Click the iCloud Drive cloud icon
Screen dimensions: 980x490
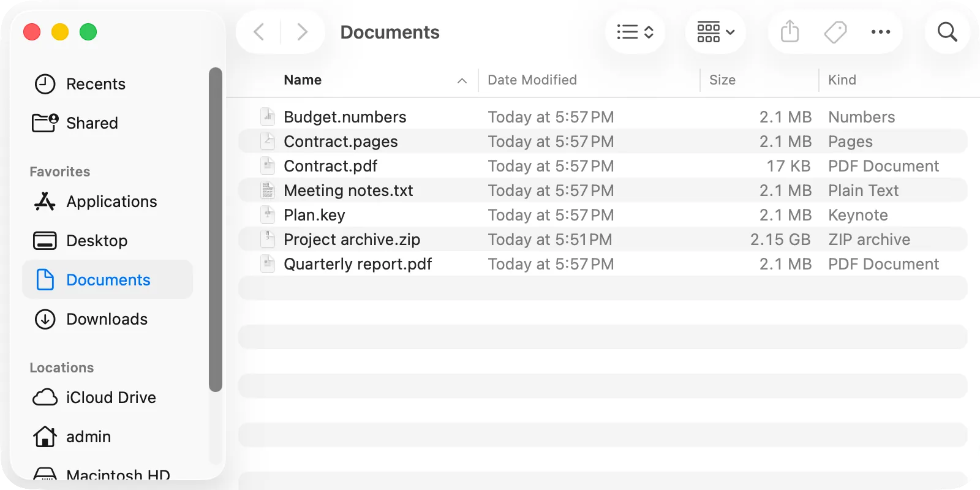click(x=45, y=398)
